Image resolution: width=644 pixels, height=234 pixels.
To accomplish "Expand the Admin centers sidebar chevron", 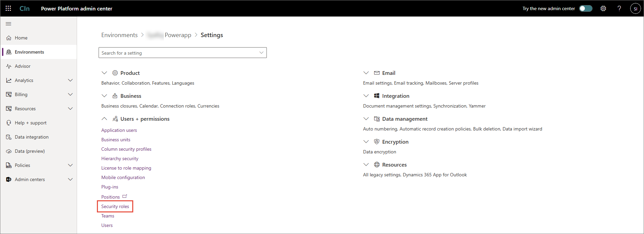I will (x=70, y=179).
